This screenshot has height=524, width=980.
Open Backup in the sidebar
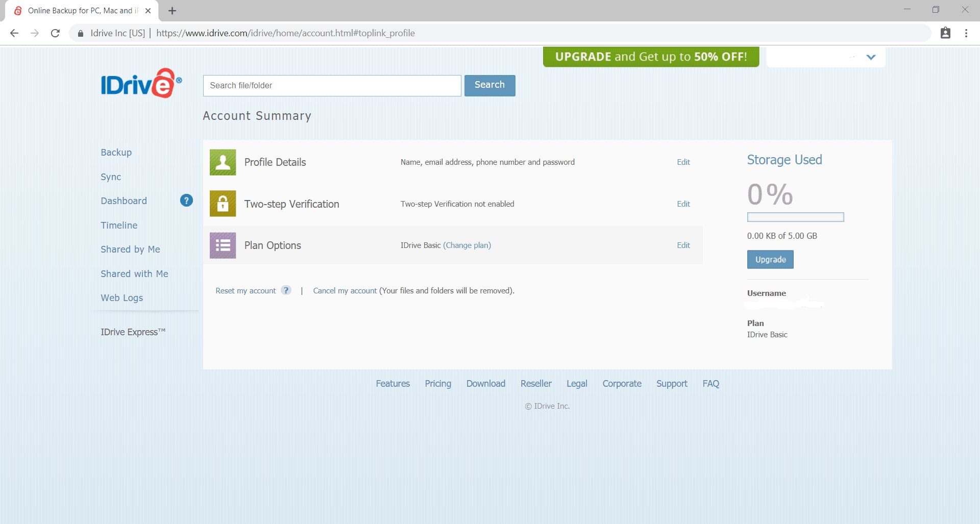coord(116,152)
